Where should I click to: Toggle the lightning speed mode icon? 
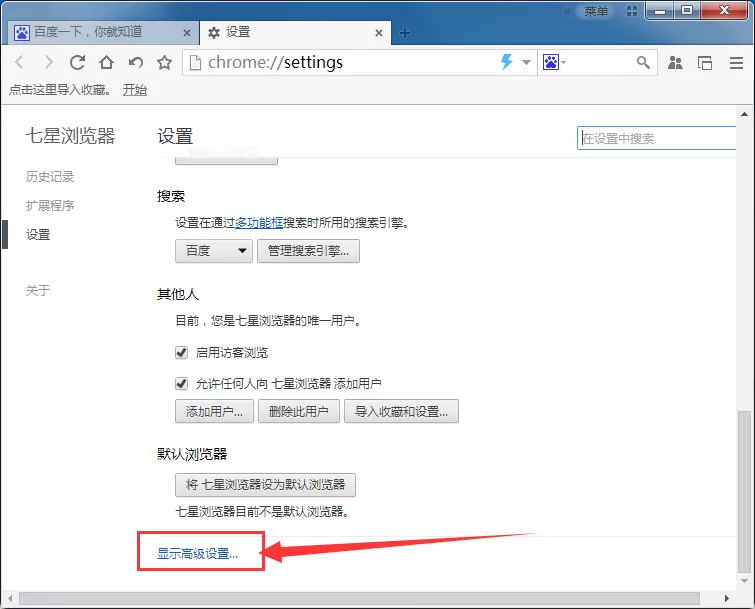point(507,62)
